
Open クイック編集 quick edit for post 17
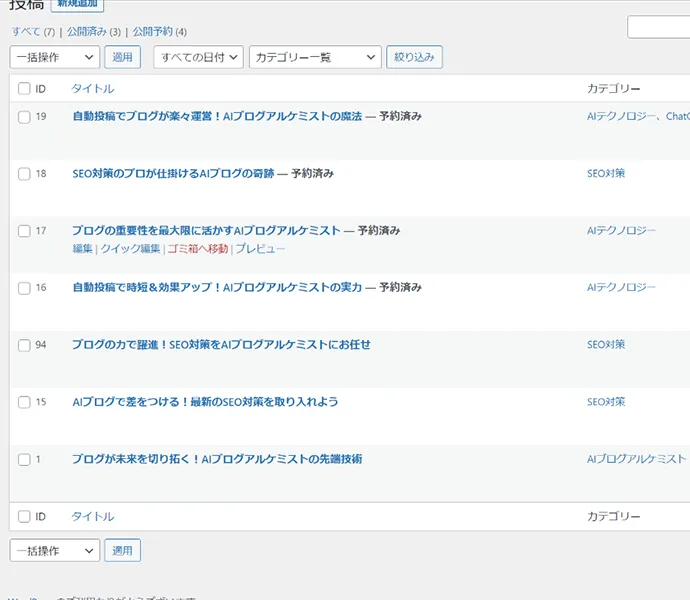coord(130,248)
